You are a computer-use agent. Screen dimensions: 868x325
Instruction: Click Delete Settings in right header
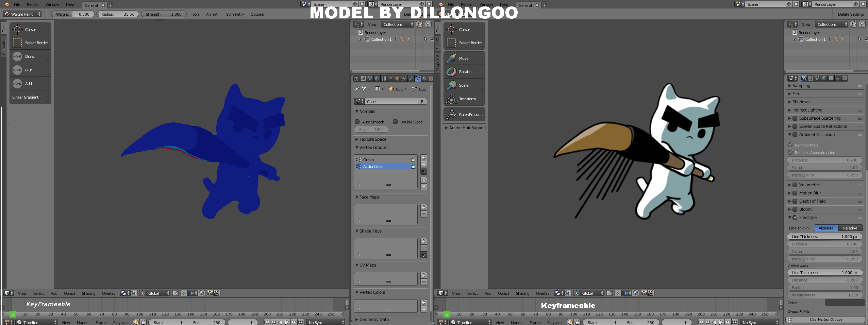(x=851, y=14)
